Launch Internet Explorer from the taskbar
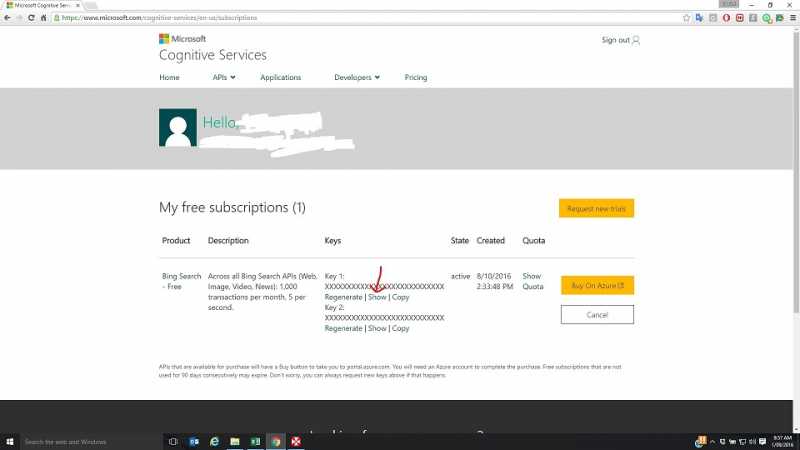The image size is (800, 450). (x=214, y=442)
